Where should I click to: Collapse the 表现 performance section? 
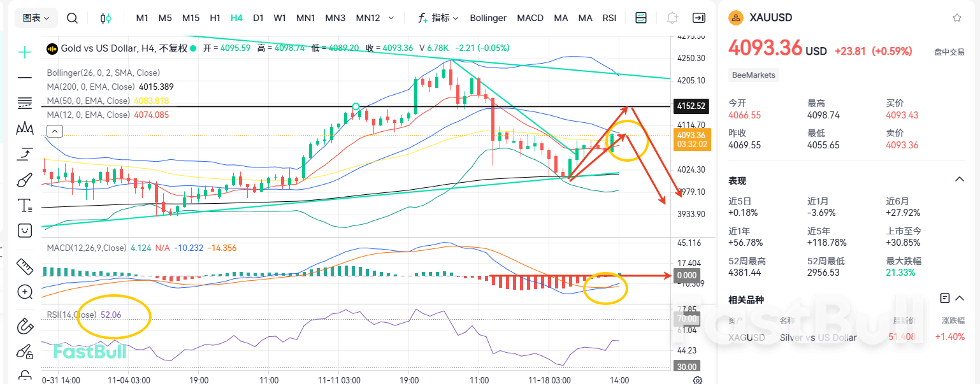(959, 180)
